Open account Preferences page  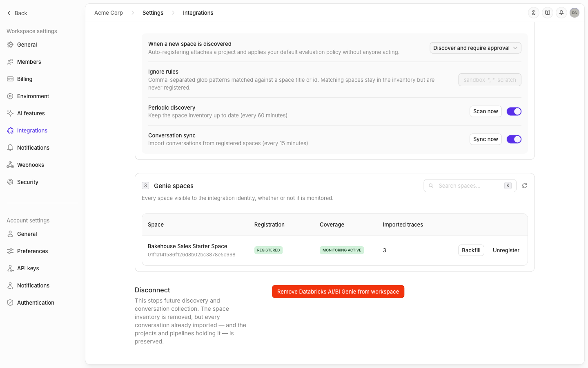click(x=32, y=251)
